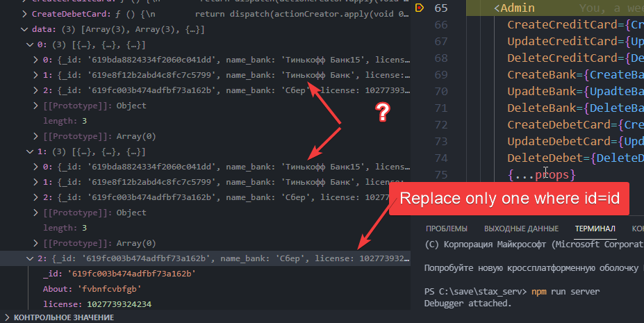Place cursor on the <Admin tag line
Image resolution: width=644 pixels, height=323 pixels.
pos(514,8)
